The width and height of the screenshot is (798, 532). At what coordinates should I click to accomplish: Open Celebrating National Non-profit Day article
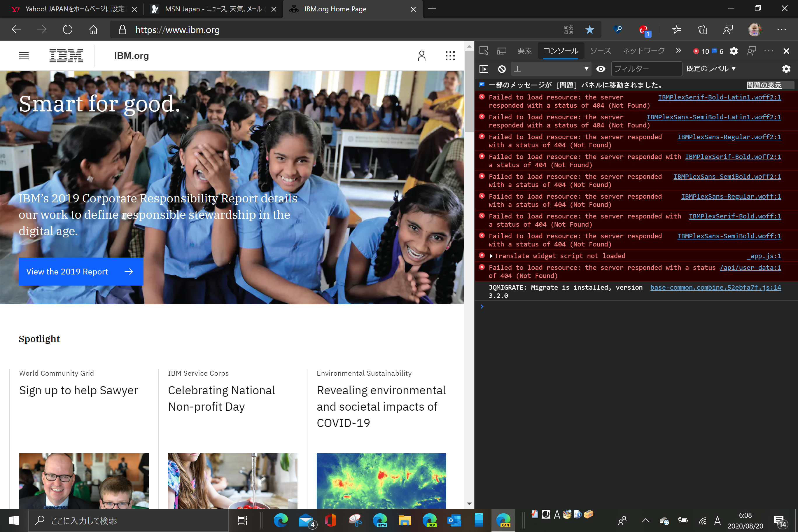221,398
